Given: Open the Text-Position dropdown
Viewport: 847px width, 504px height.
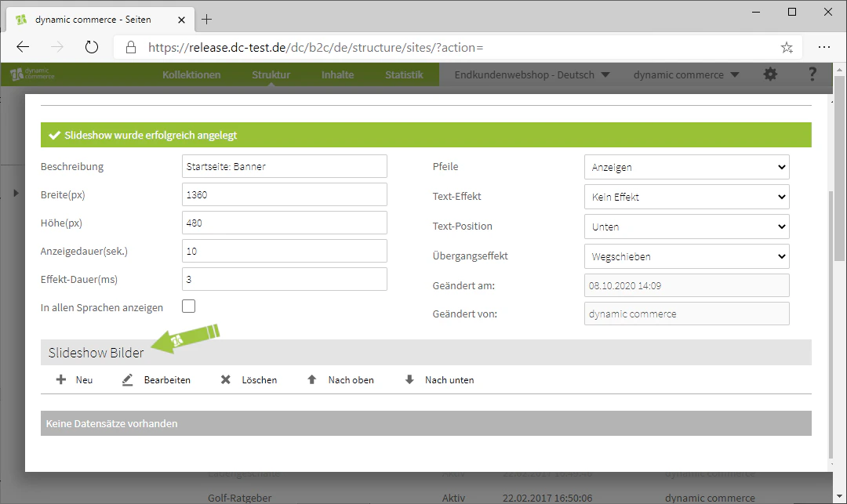Looking at the screenshot, I should (x=686, y=227).
